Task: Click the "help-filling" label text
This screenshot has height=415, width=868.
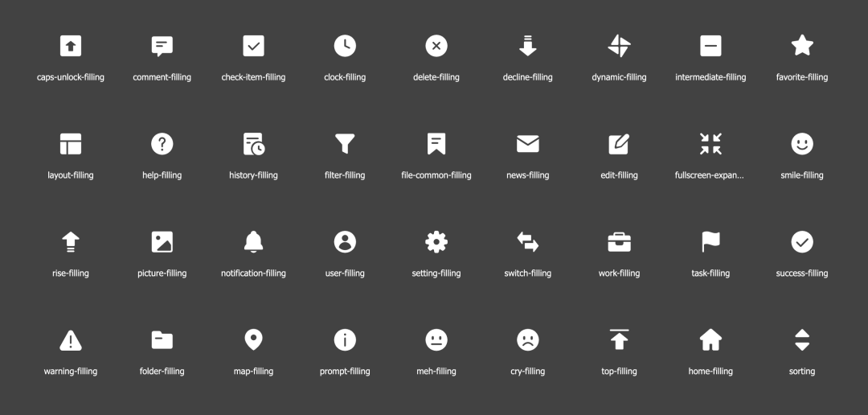Action: 162,175
